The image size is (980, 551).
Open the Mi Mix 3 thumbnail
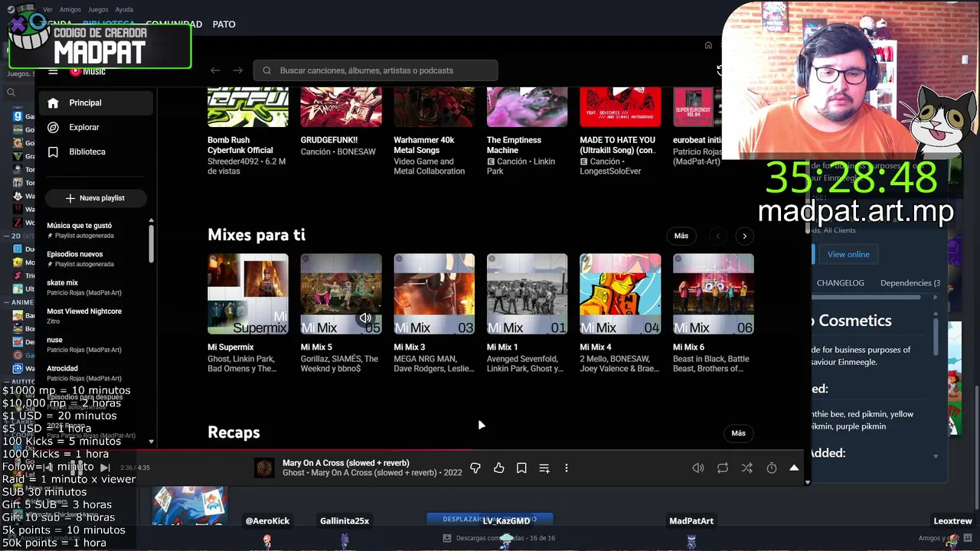(x=434, y=294)
